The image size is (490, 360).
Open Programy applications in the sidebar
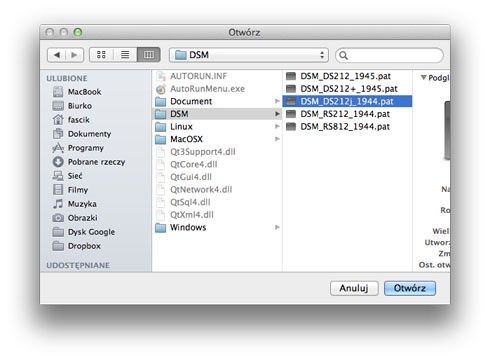[78, 148]
